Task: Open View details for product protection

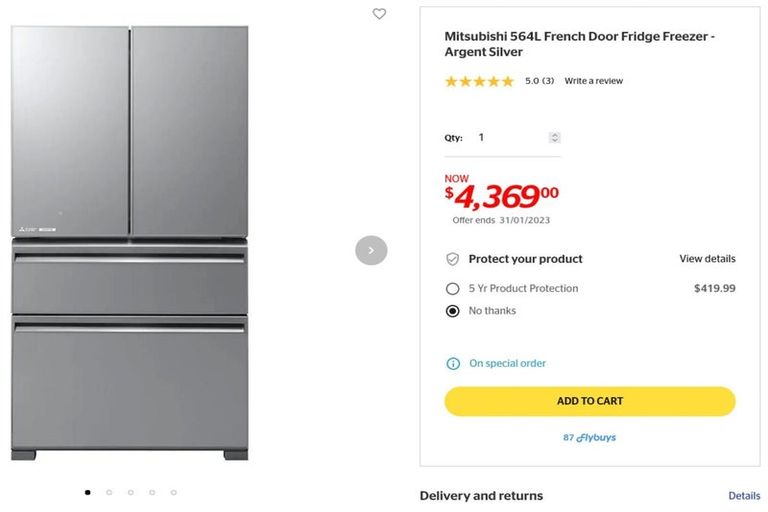Action: (707, 259)
